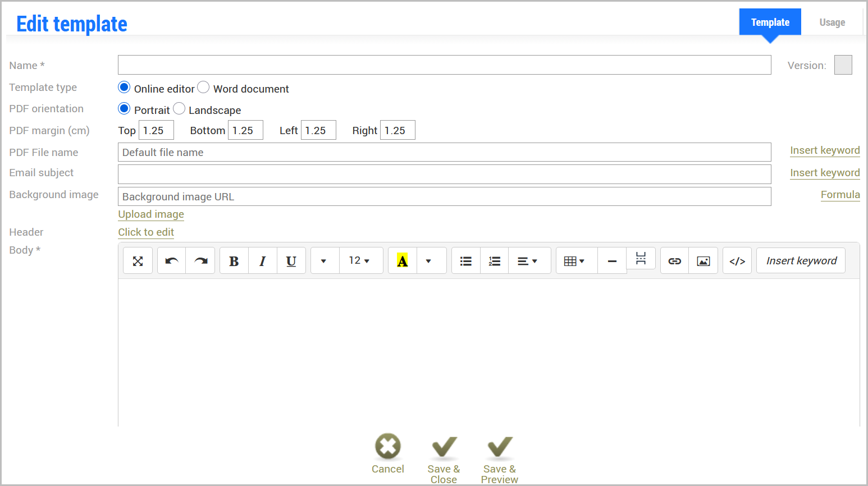Toggle fullscreen editor mode

pyautogui.click(x=138, y=261)
